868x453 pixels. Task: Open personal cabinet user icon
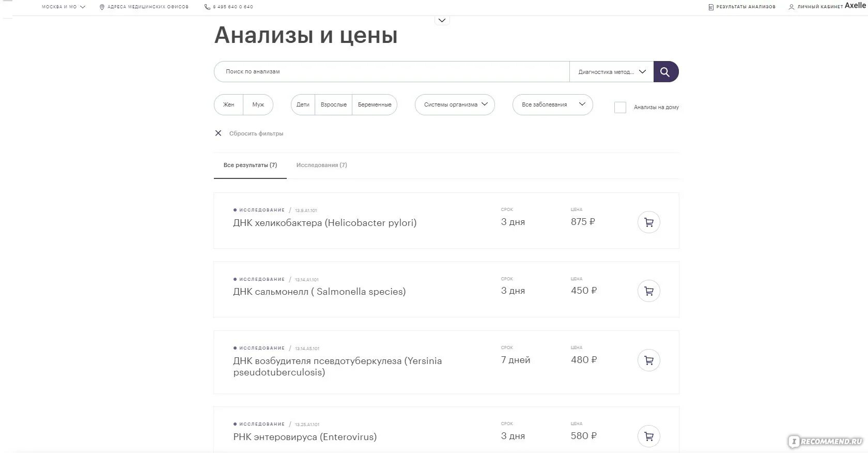click(x=792, y=7)
